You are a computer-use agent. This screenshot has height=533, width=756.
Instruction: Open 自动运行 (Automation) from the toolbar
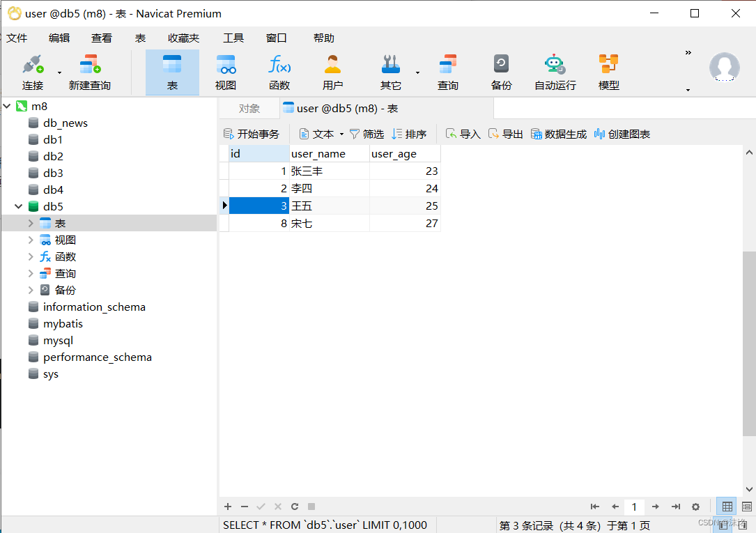pos(554,72)
